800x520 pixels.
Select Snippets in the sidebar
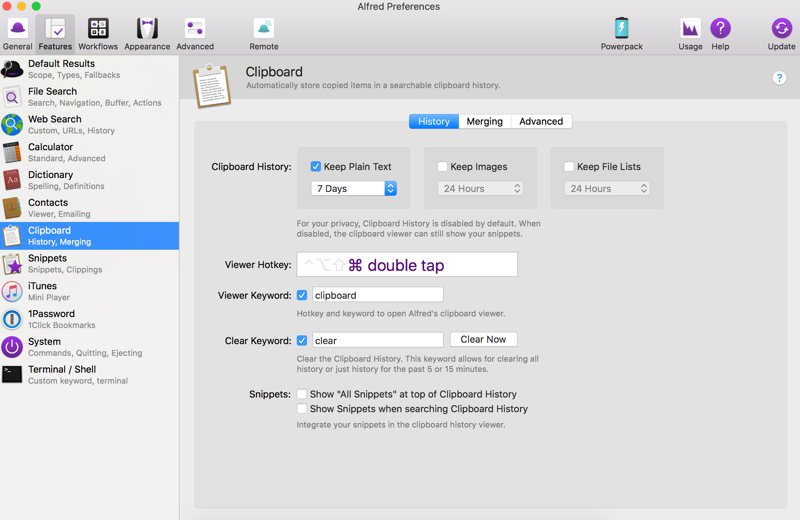click(x=89, y=263)
